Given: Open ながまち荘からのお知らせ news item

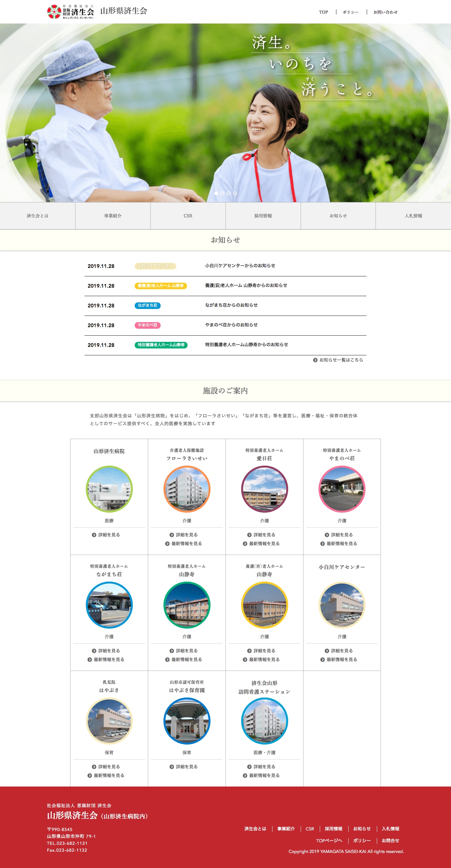Looking at the screenshot, I should [x=231, y=305].
